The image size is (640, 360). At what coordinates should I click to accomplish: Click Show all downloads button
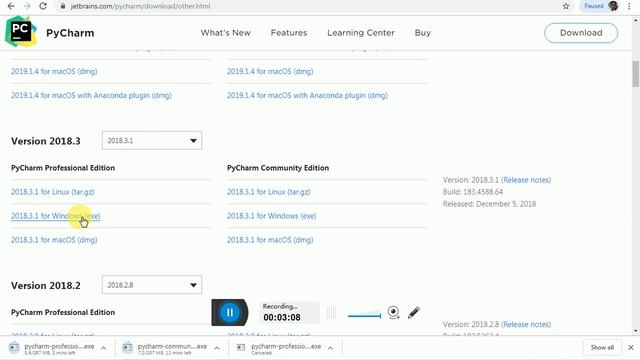click(x=602, y=347)
